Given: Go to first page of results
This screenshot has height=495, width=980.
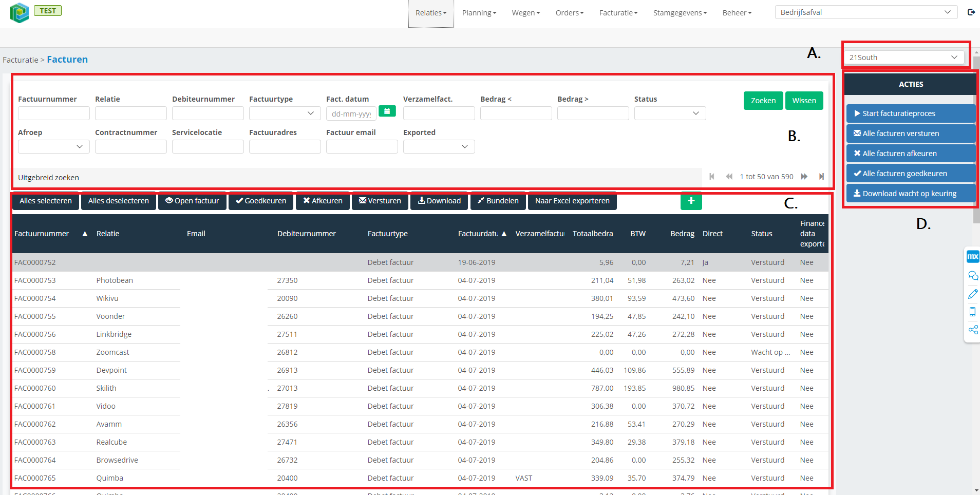Looking at the screenshot, I should pos(712,177).
